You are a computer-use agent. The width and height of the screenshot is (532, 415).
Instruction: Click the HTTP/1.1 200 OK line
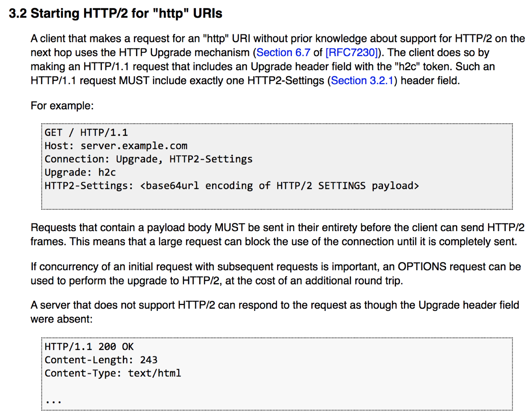coord(89,347)
